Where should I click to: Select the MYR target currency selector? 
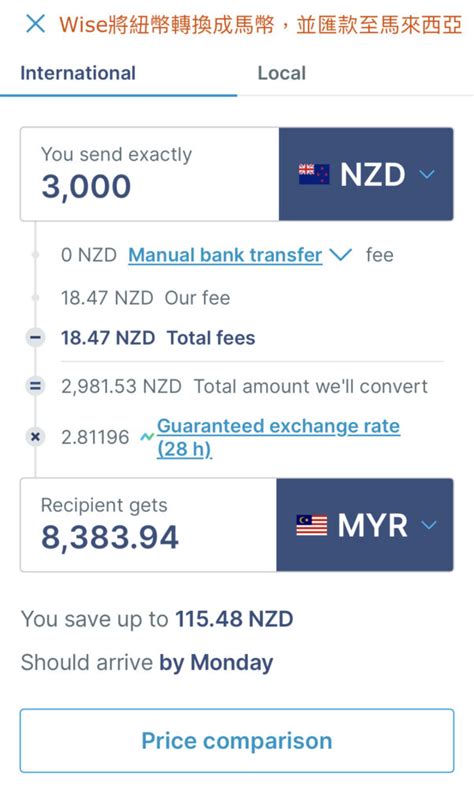(x=365, y=525)
